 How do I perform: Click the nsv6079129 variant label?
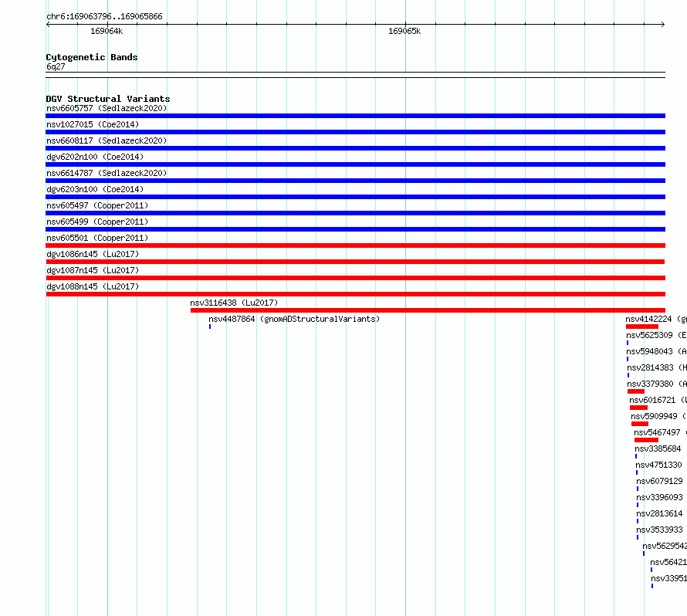(x=660, y=481)
